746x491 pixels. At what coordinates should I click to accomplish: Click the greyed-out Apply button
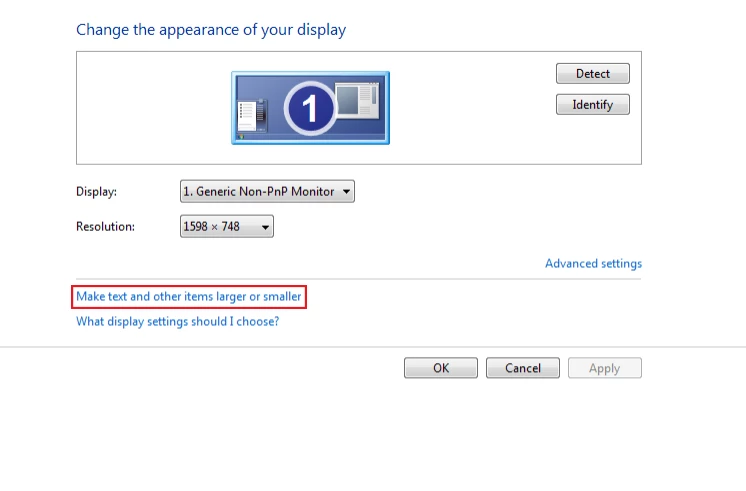(604, 368)
